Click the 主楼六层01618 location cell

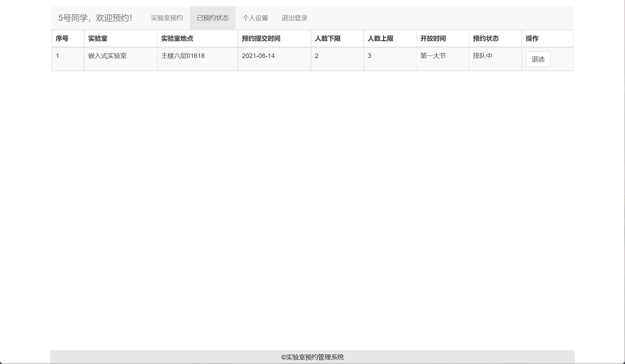(183, 56)
